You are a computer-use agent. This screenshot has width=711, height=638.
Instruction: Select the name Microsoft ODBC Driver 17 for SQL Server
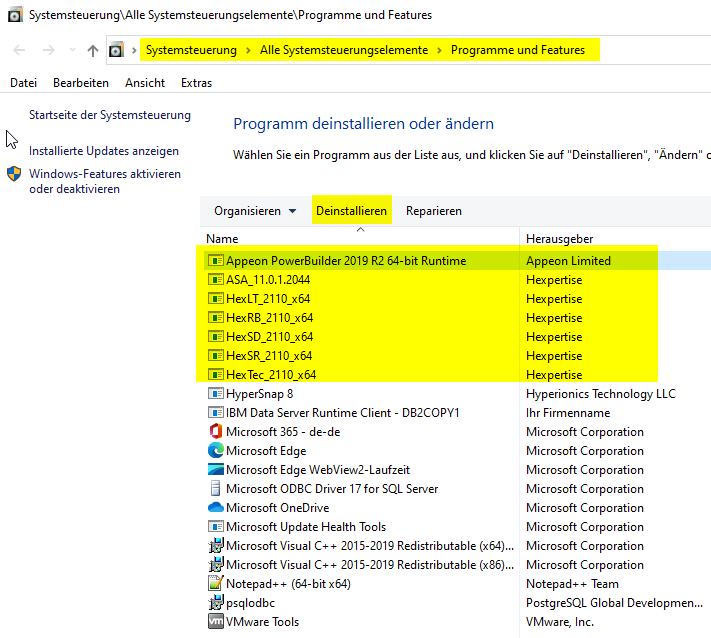pos(332,489)
